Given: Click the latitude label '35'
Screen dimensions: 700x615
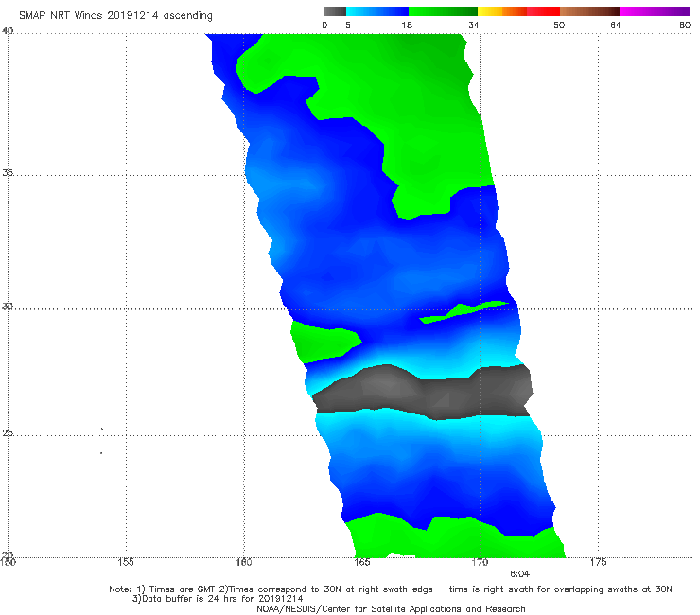Looking at the screenshot, I should click(x=8, y=172).
